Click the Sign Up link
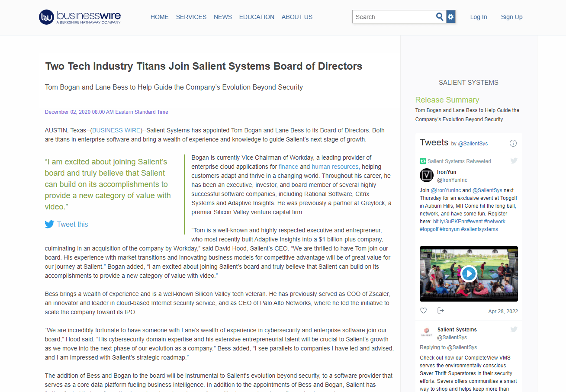 point(511,17)
